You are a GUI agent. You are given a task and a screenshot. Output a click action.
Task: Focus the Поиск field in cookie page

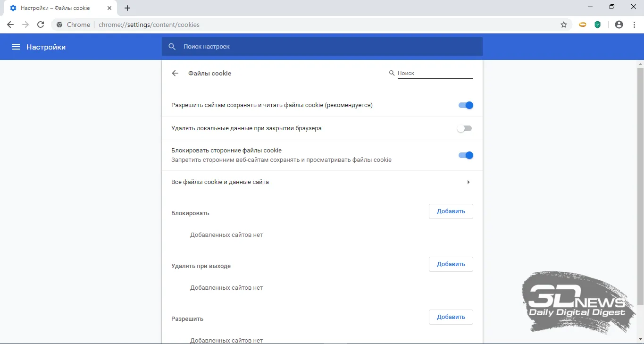click(x=435, y=73)
